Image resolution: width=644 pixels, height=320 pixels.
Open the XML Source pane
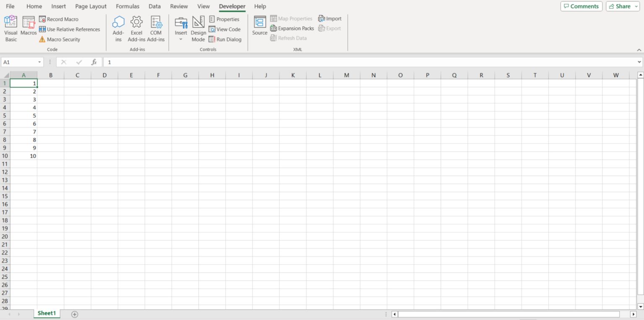coord(260,26)
